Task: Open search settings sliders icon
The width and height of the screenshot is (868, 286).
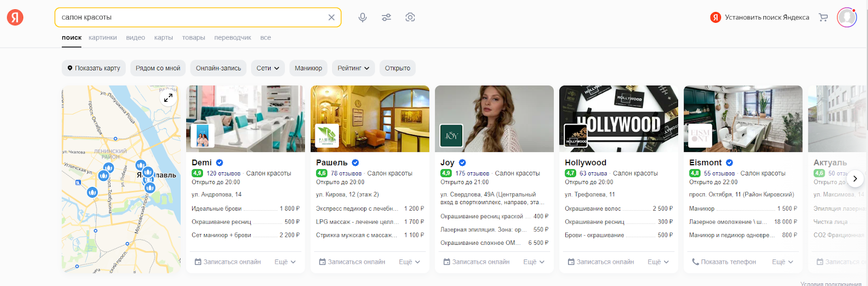Action: 386,17
